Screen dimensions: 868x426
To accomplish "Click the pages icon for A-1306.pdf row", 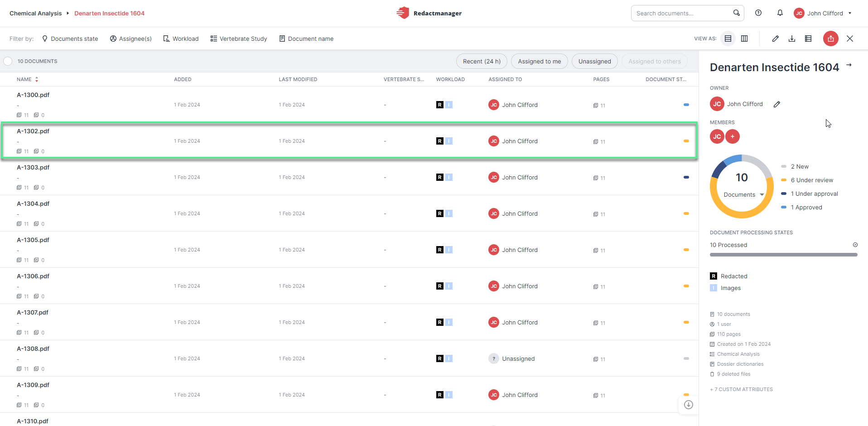I will [596, 286].
